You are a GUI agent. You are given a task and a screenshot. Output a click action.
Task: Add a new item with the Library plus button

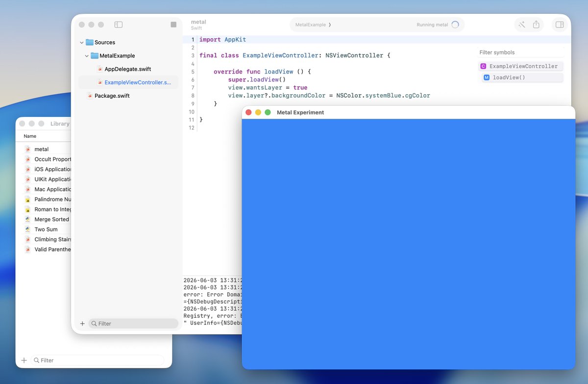(24, 360)
